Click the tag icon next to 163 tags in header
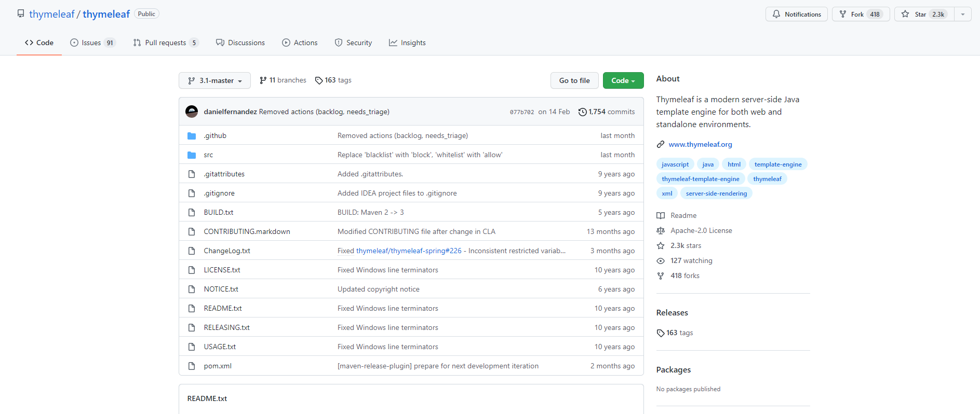This screenshot has height=414, width=980. coord(319,80)
